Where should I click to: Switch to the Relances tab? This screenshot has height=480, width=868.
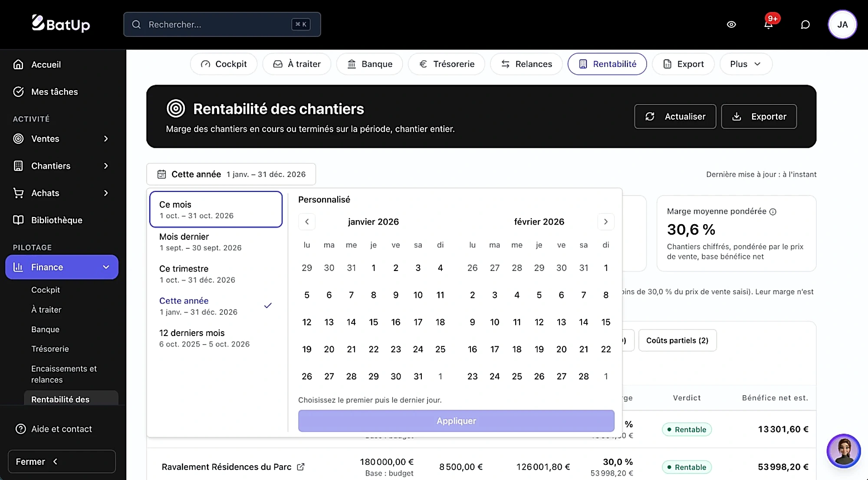[526, 64]
